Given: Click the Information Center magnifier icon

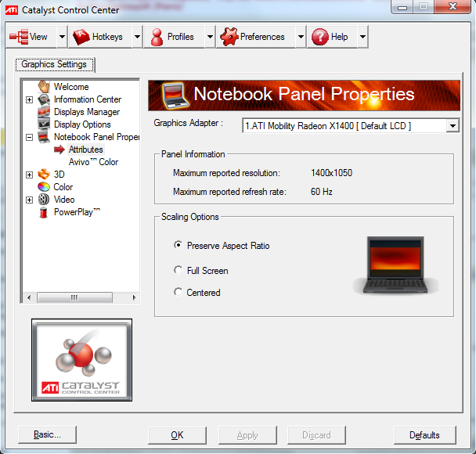Looking at the screenshot, I should tap(44, 99).
